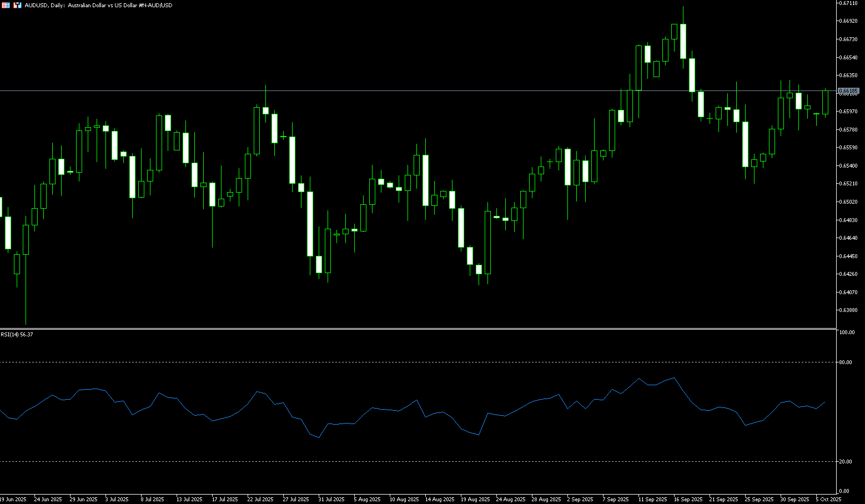Click the 0.63880 price scale label
This screenshot has width=865, height=504.
pos(848,310)
